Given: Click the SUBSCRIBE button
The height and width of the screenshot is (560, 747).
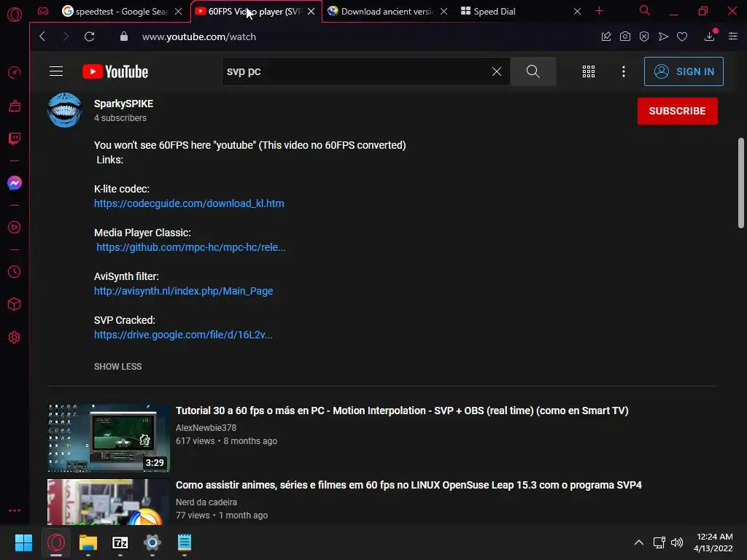Looking at the screenshot, I should coord(678,111).
